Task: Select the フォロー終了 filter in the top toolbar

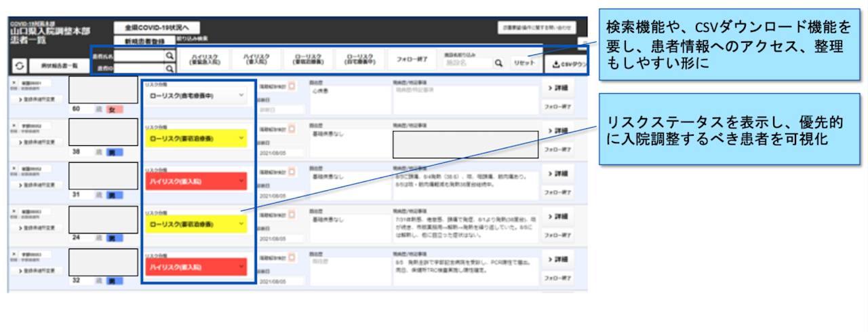Action: [x=412, y=59]
